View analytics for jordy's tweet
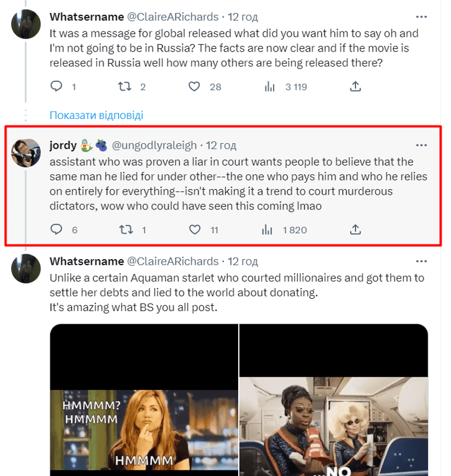Screen dimensions: 451x476 [x=268, y=230]
